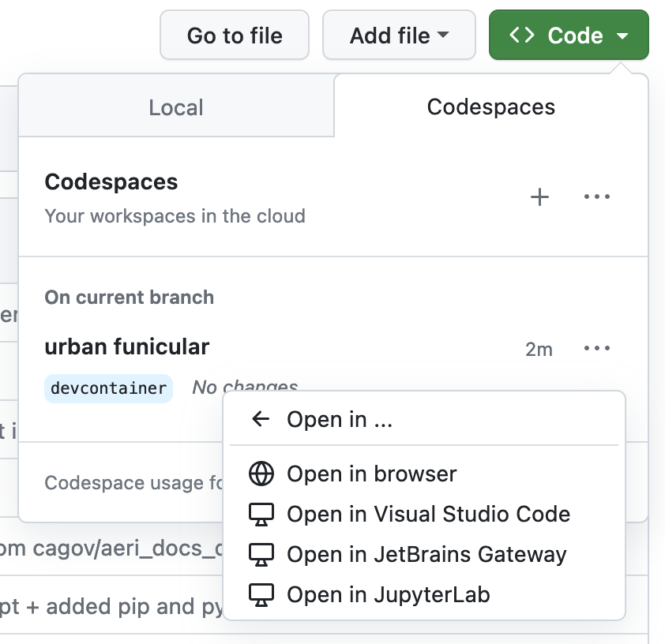The image size is (665, 644).
Task: Click the Codespace usage text
Action: [x=133, y=482]
